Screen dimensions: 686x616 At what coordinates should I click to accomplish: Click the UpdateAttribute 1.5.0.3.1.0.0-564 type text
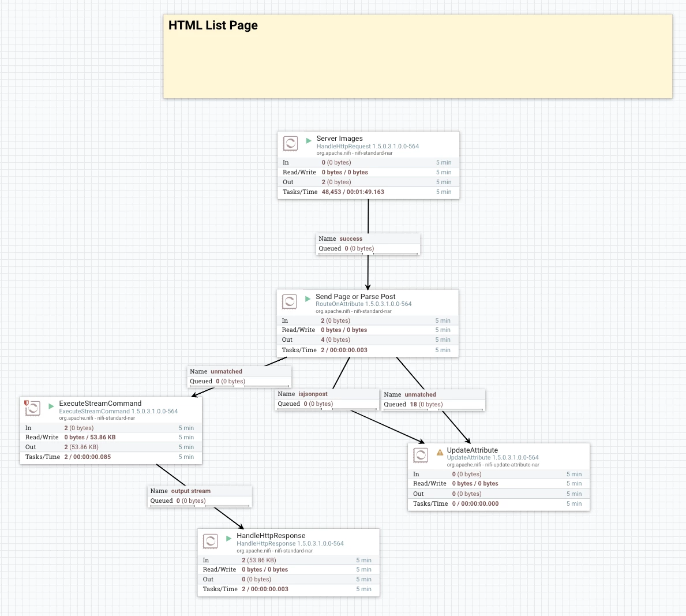493,457
